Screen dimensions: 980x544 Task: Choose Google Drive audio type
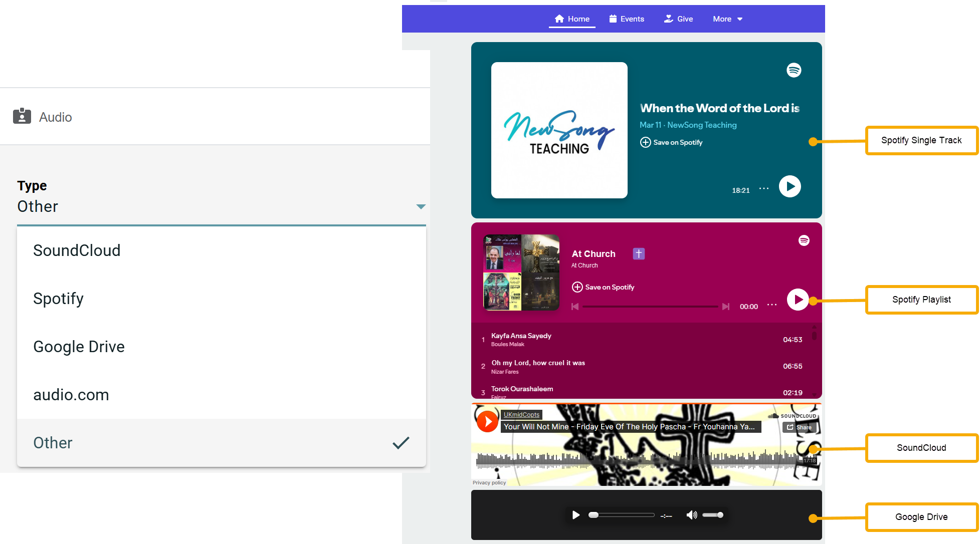[x=221, y=347]
